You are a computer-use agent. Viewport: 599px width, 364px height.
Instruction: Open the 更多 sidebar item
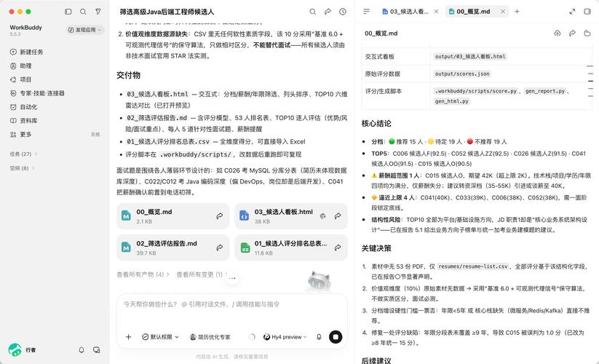[21, 135]
